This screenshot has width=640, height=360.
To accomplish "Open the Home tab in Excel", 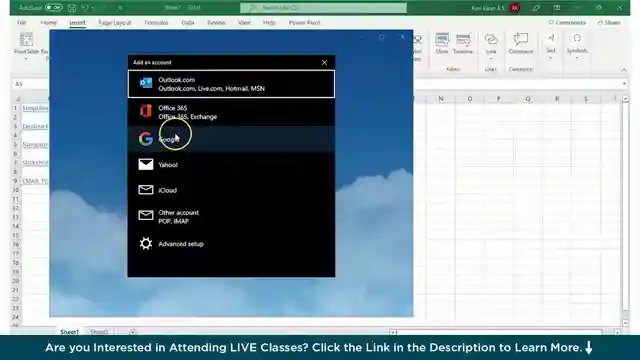I will [x=49, y=23].
